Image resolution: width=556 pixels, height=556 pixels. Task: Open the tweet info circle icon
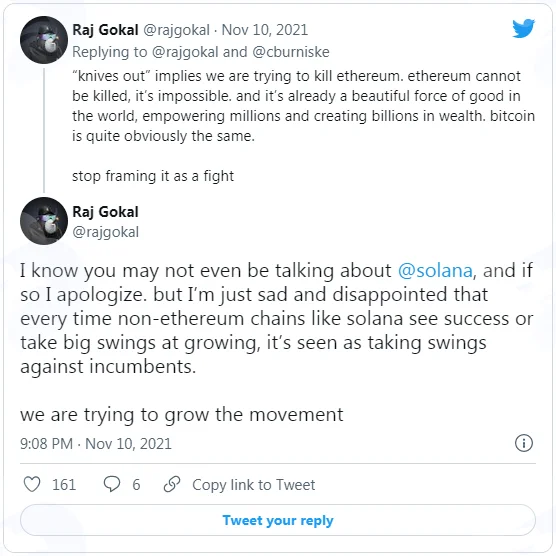pos(524,443)
